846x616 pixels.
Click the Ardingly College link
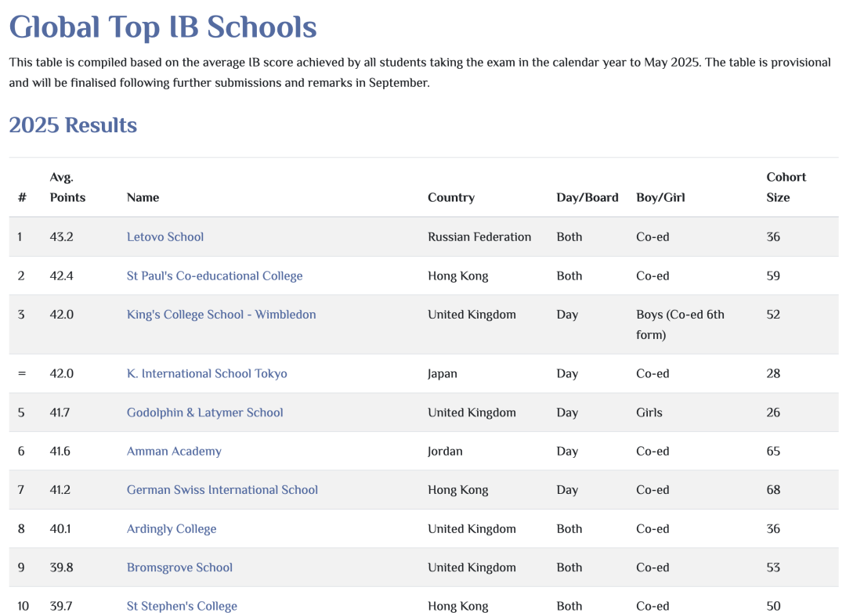point(171,529)
